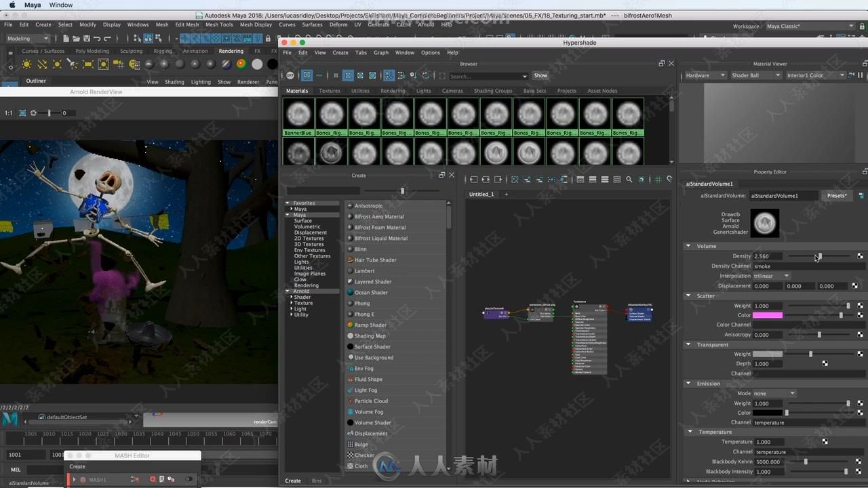Click the new scene icon in Maya toolbar
The height and width of the screenshot is (488, 868).
click(66, 39)
